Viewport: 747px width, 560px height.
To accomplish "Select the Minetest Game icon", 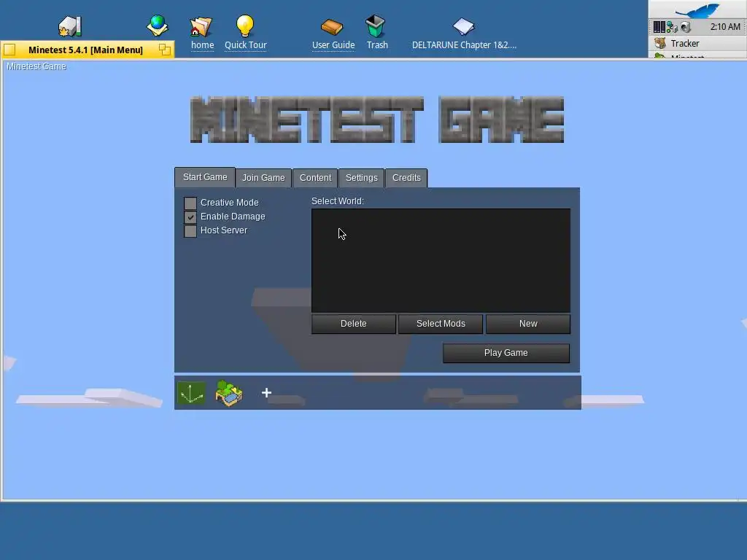I will (229, 393).
